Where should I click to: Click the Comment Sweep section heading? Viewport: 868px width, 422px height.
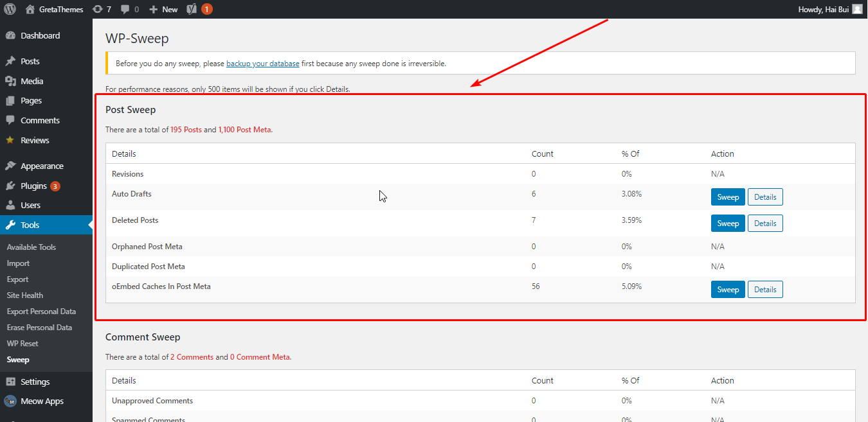[x=143, y=337]
